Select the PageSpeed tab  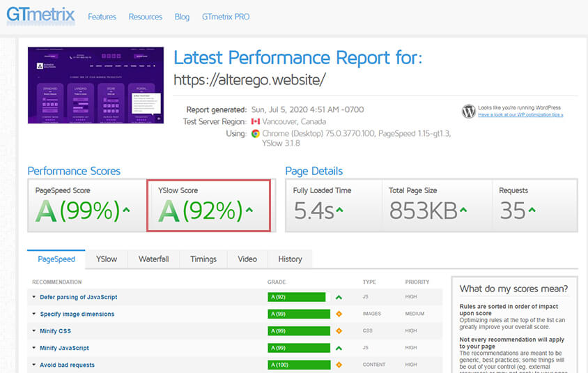[x=56, y=259]
